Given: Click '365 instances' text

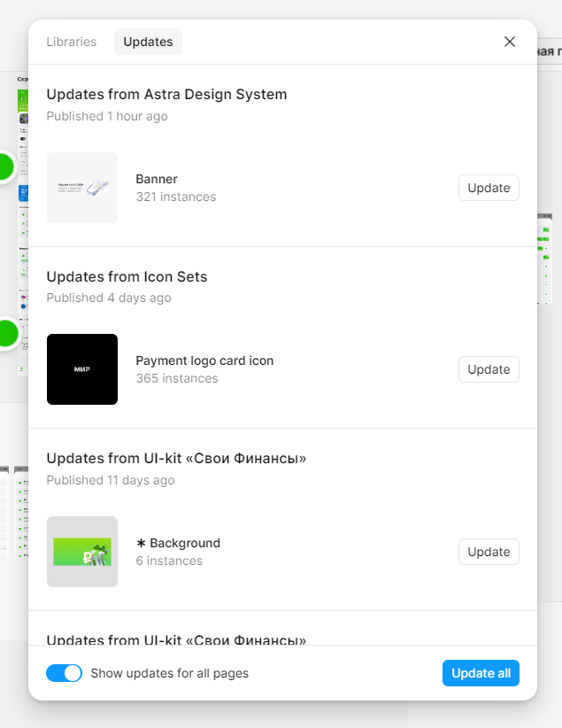Looking at the screenshot, I should coord(177,378).
